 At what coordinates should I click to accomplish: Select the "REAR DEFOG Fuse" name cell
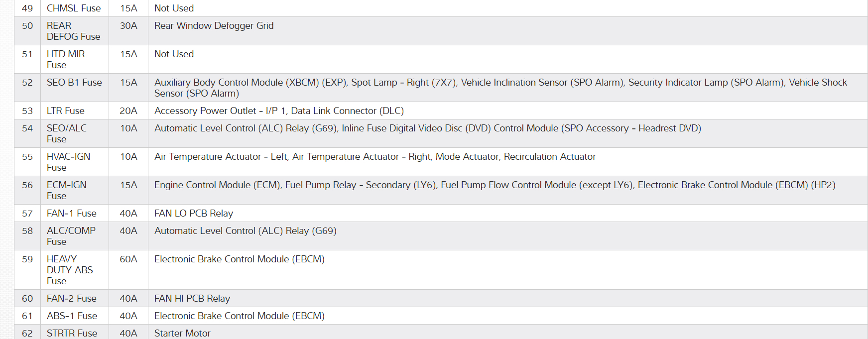click(73, 31)
